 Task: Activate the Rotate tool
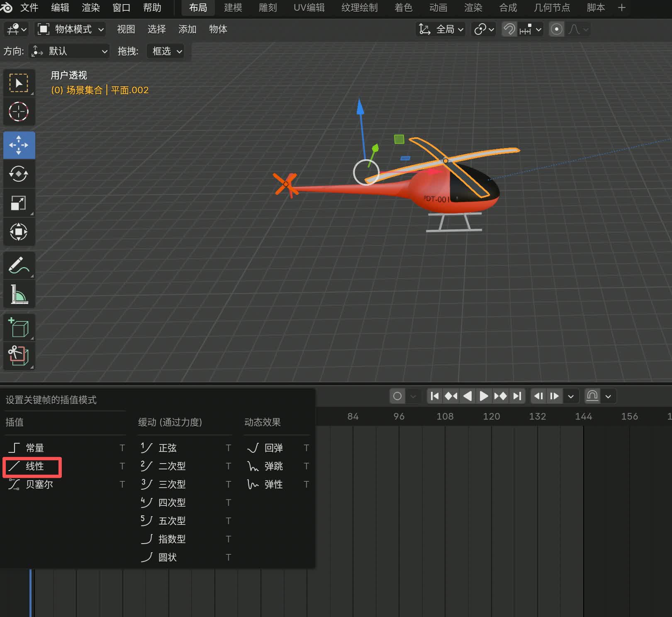point(19,174)
